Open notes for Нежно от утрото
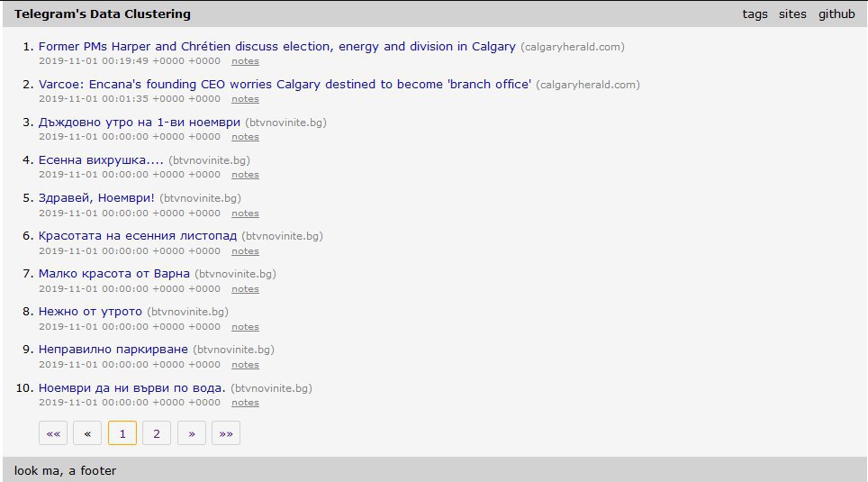 245,326
